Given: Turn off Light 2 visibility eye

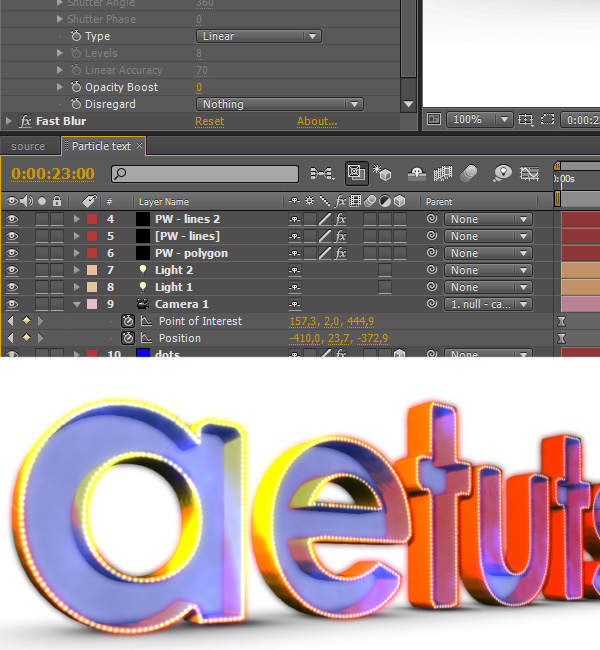Looking at the screenshot, I should click(x=12, y=270).
